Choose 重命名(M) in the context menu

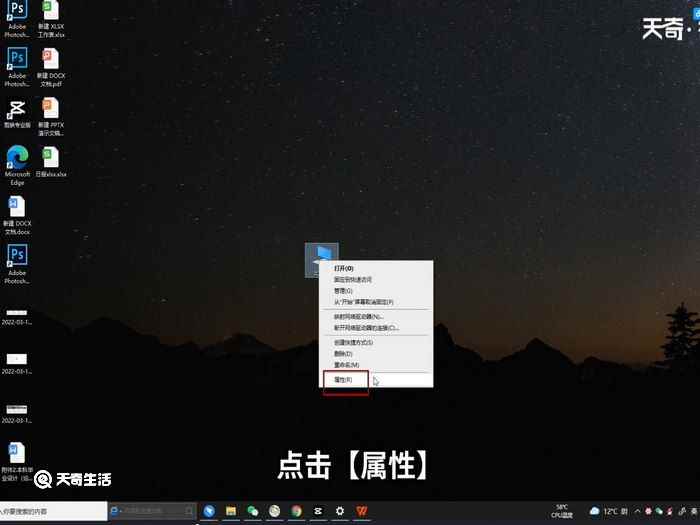click(346, 365)
